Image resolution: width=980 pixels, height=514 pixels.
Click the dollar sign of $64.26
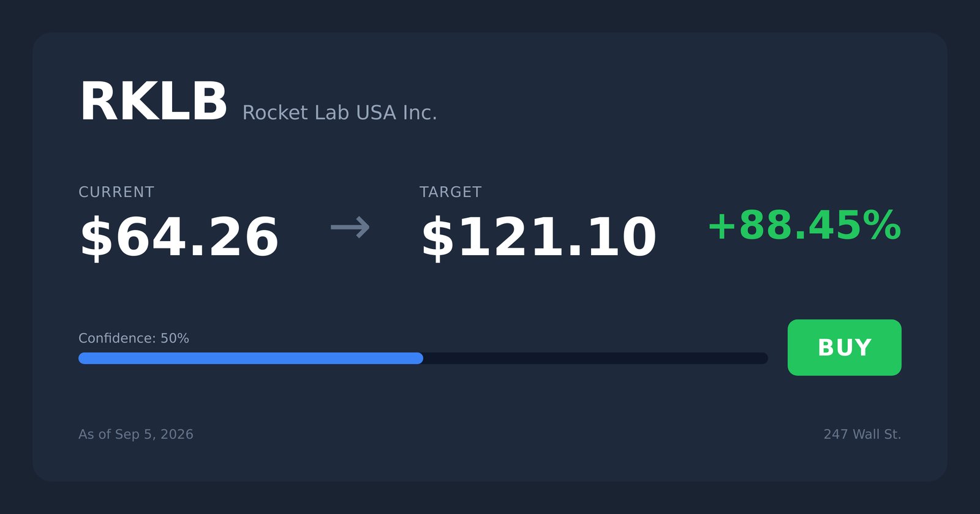97,237
